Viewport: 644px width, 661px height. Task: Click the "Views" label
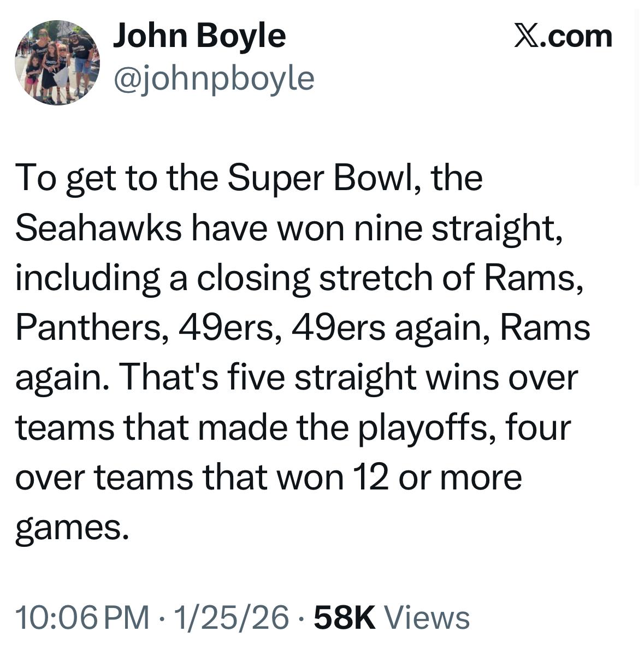click(428, 617)
